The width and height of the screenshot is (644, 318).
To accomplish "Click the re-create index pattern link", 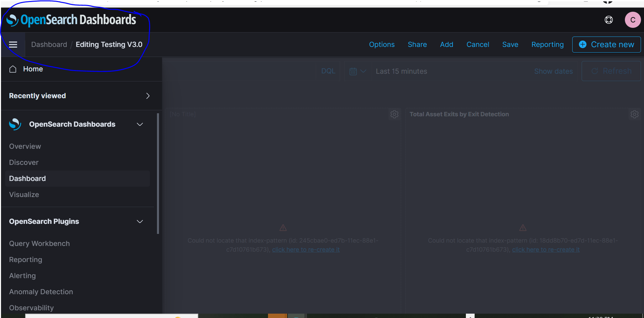I will [306, 250].
